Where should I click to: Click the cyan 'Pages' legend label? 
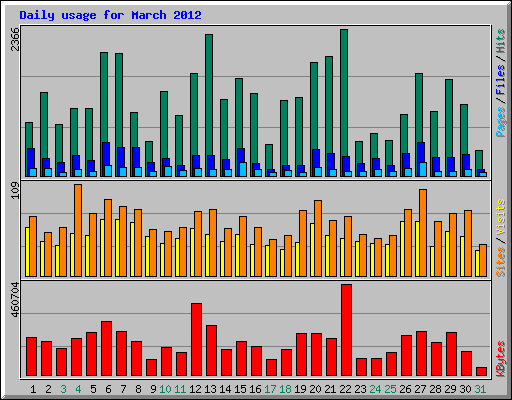(501, 122)
